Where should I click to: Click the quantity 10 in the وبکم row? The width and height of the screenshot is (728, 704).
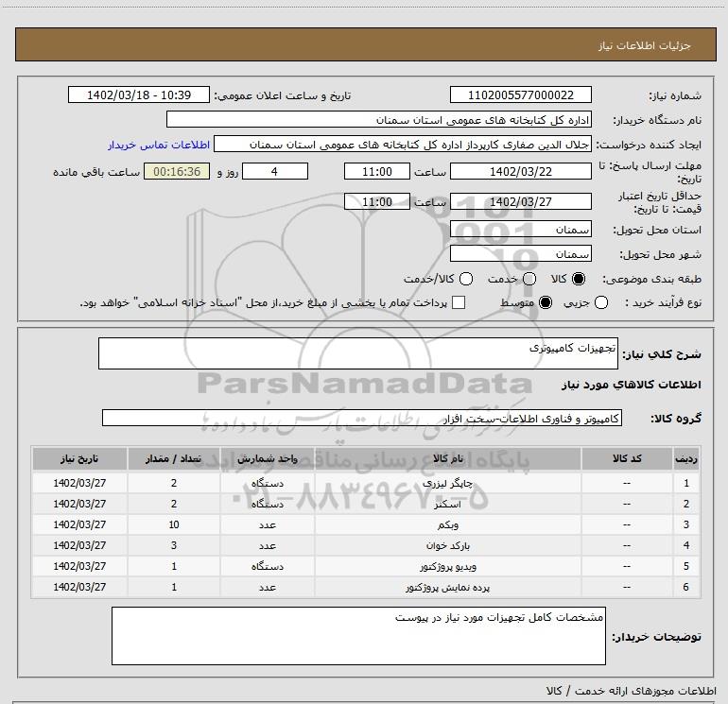pyautogui.click(x=174, y=524)
